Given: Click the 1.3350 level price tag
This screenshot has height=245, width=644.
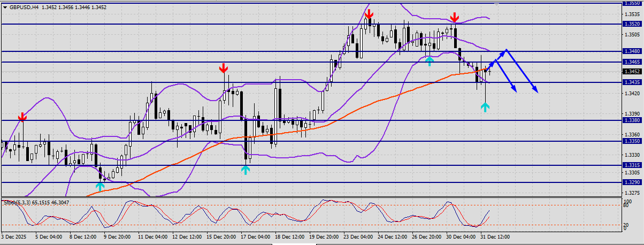Looking at the screenshot, I should pos(632,141).
